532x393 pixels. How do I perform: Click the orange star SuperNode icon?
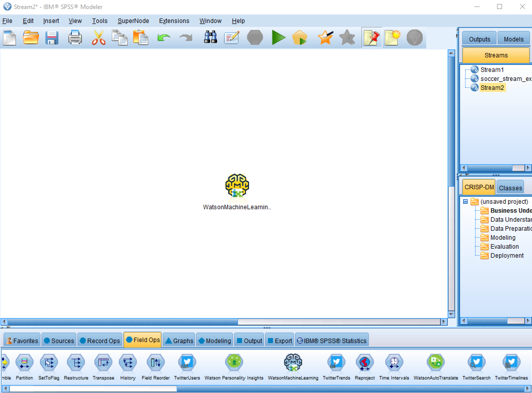tap(326, 38)
